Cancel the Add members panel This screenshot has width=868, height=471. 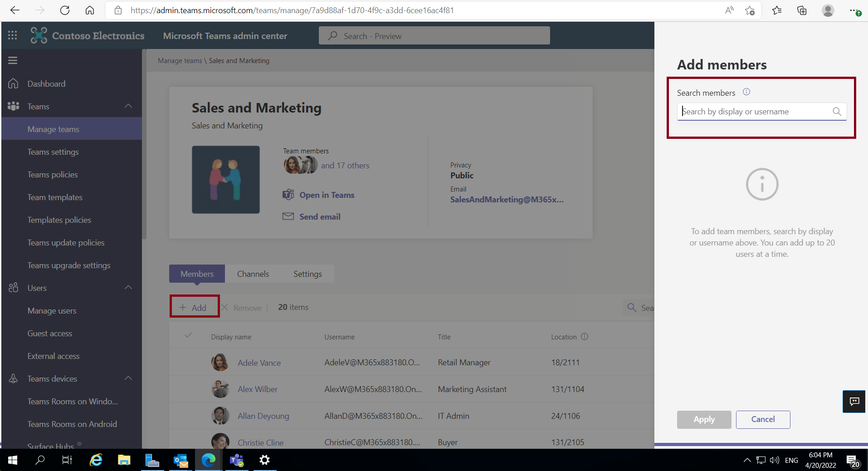click(x=763, y=419)
